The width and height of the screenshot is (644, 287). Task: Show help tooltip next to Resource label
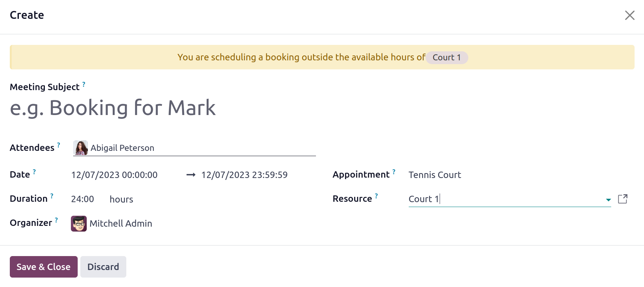coord(376,196)
